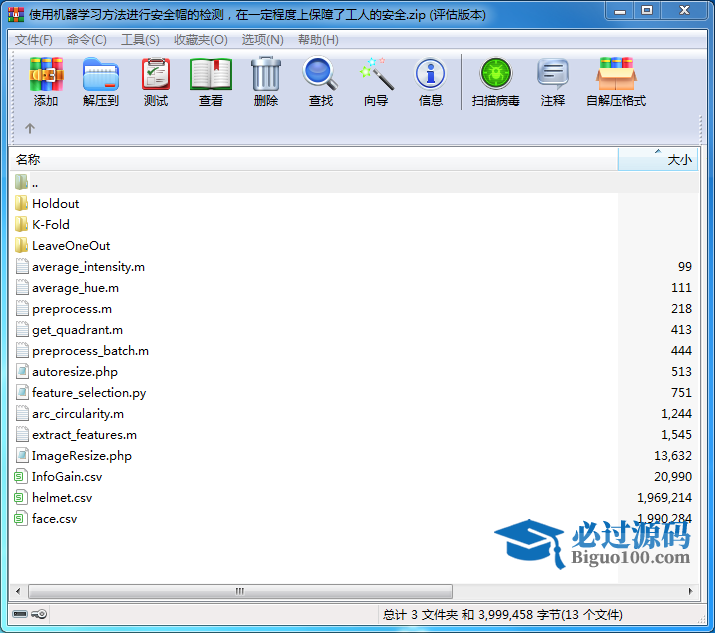Show archive 信息 (Info) icon
The width and height of the screenshot is (715, 633).
coord(430,73)
